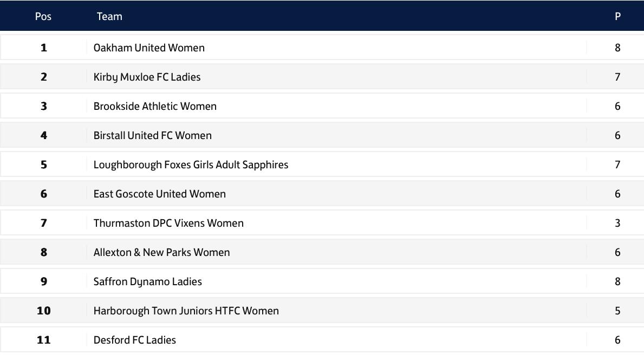The image size is (644, 355).
Task: Click Kirby Muxloe FC Ladies team name
Action: (147, 77)
